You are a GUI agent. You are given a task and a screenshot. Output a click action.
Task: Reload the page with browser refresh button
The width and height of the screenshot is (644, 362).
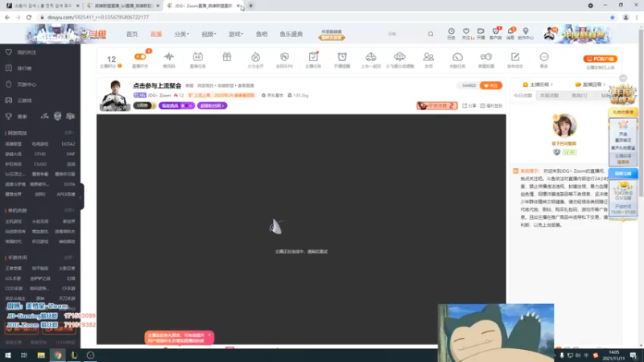(29, 17)
